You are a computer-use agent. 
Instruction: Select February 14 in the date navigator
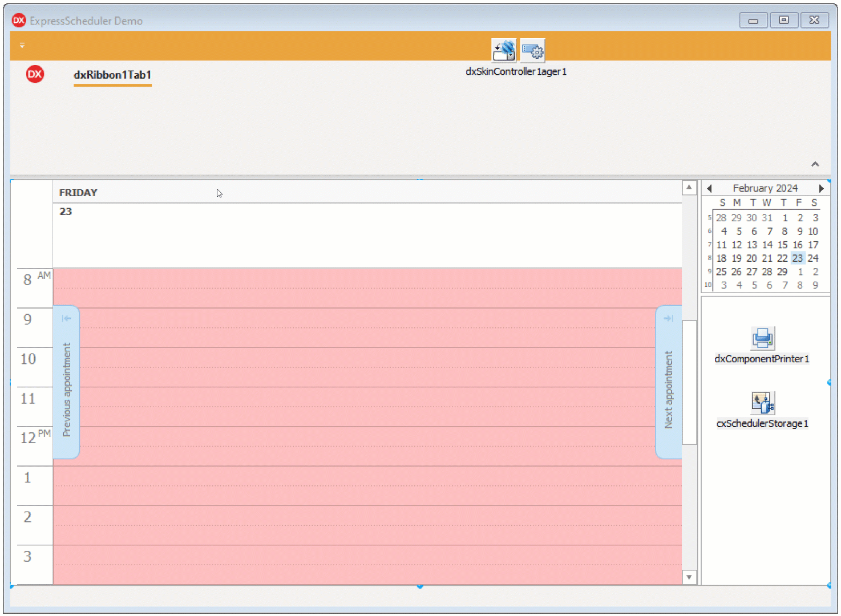point(767,245)
